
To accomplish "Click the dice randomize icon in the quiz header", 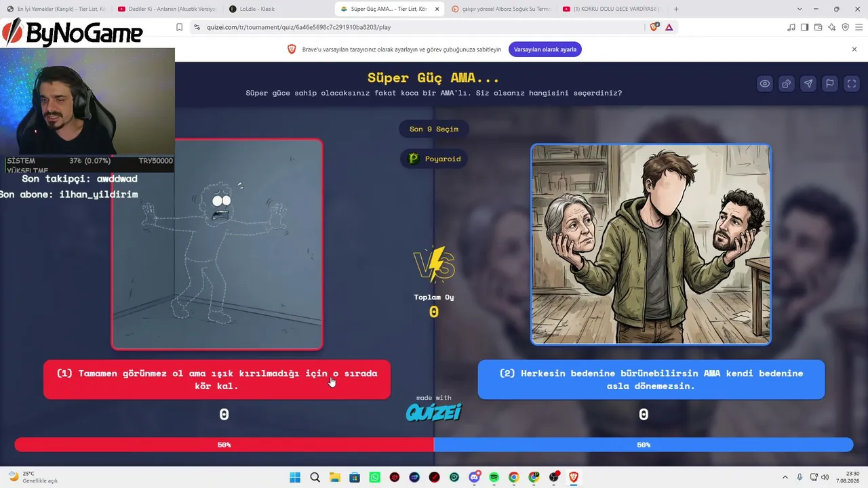I will click(787, 83).
